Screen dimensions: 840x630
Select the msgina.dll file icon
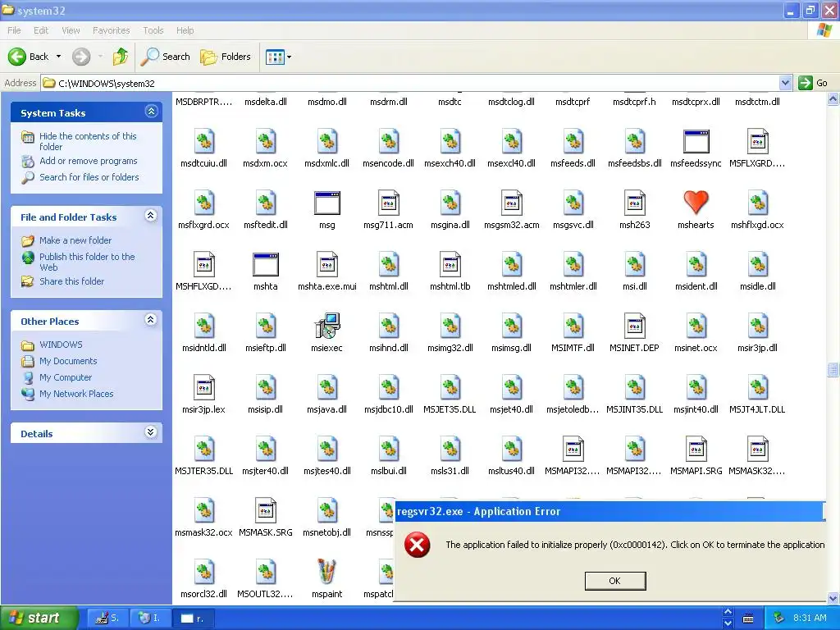(450, 203)
